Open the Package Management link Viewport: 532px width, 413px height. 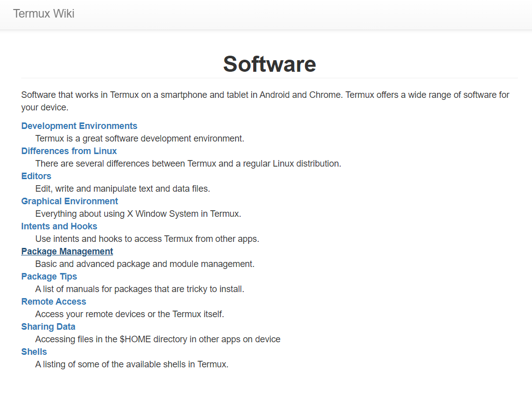tap(67, 251)
